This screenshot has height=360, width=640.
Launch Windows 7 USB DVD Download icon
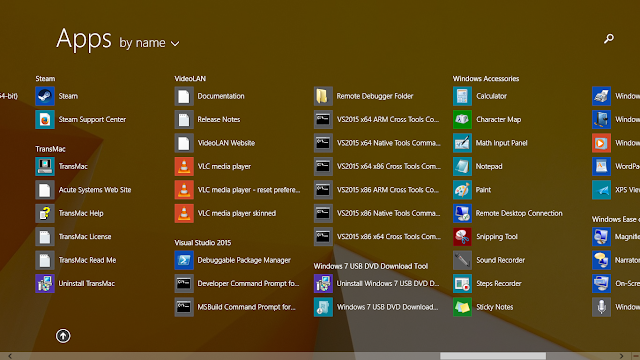coord(323,307)
